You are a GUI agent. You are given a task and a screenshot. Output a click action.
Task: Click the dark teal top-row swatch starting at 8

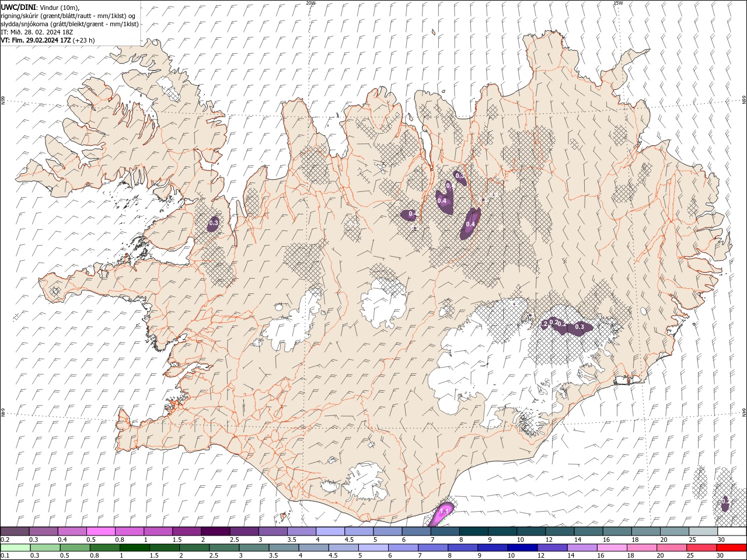coord(473,531)
